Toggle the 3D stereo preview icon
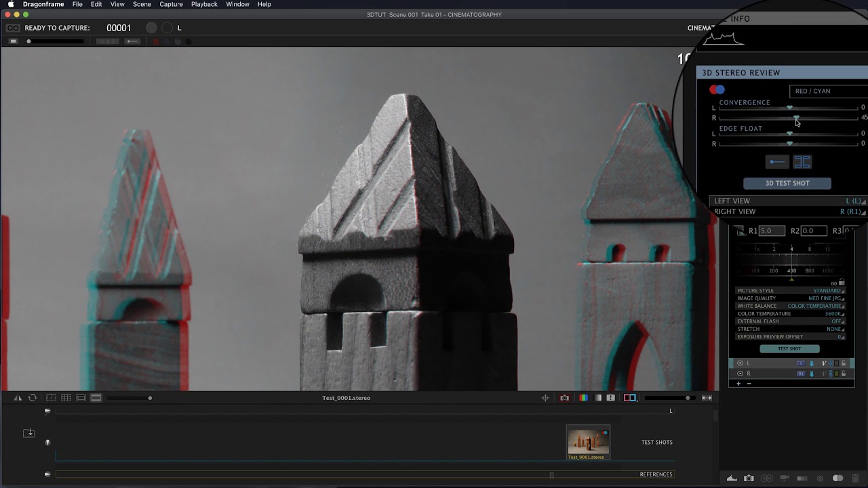Screen dimensions: 868x488 (630, 398)
